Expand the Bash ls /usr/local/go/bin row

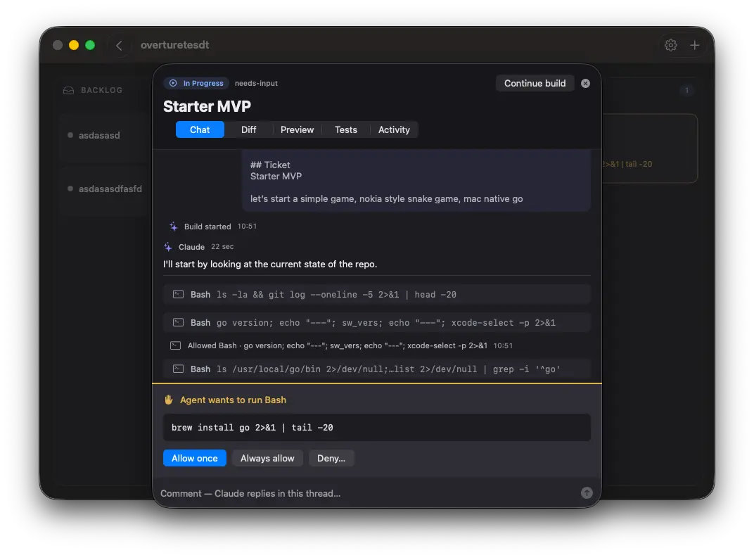376,369
